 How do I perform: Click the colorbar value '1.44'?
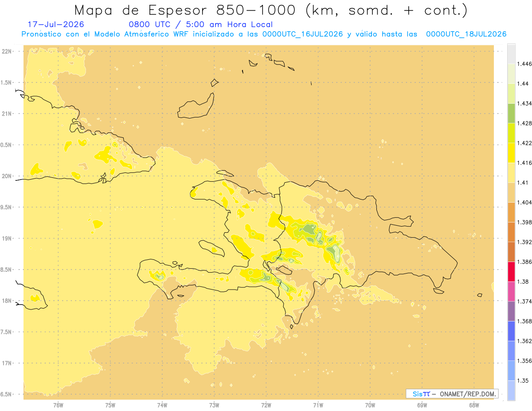tap(524, 83)
